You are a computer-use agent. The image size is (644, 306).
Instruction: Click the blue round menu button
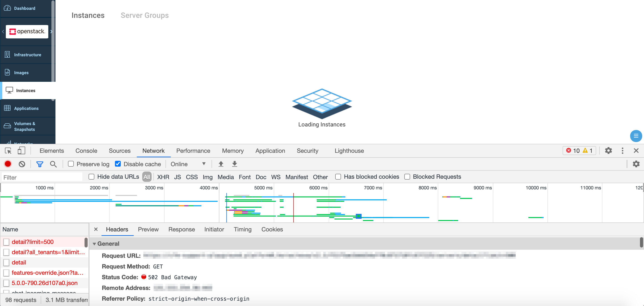pos(636,136)
